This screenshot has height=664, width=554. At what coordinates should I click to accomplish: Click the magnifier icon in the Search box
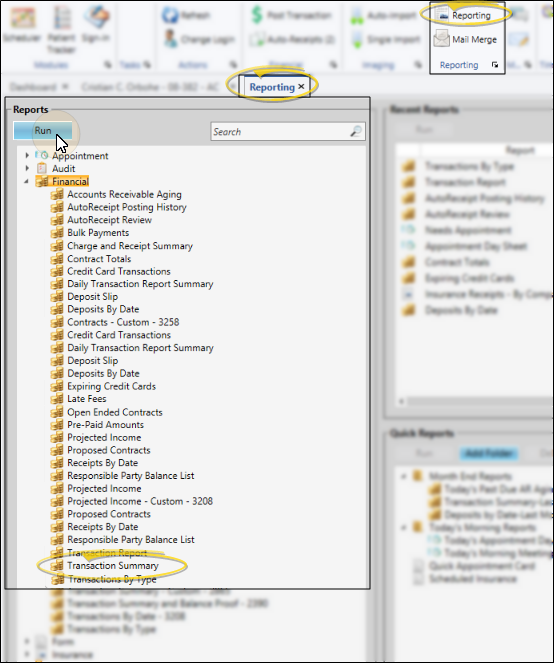pos(356,131)
